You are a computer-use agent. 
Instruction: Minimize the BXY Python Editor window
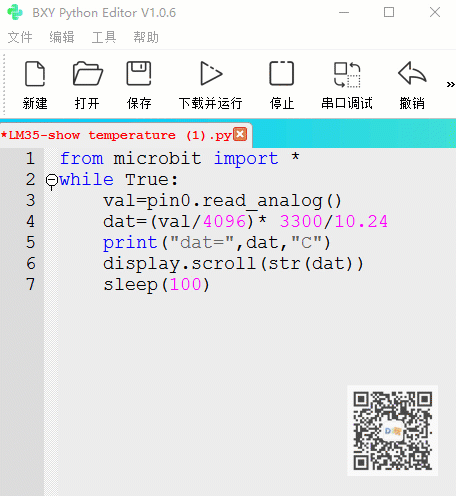344,12
